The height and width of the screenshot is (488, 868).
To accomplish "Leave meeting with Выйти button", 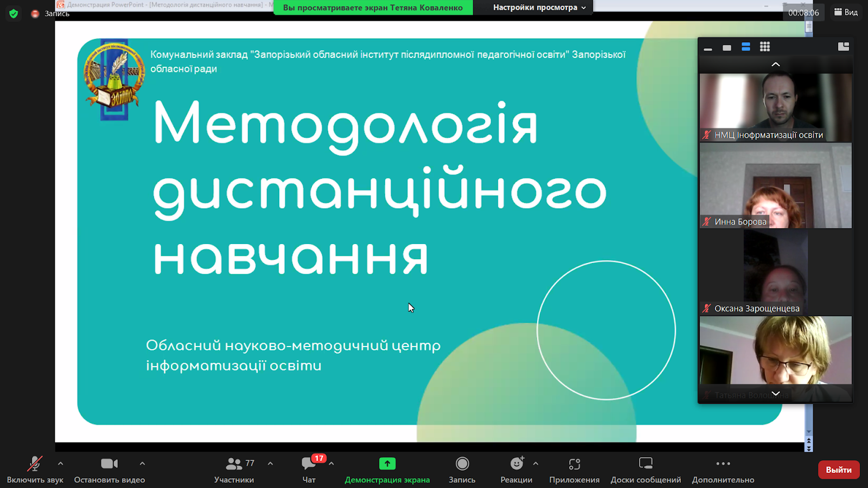I will (x=839, y=470).
